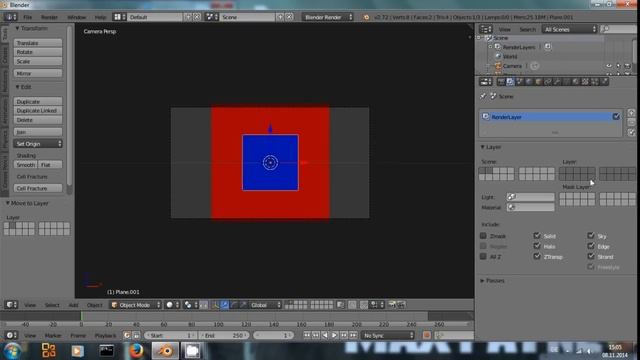Screen dimensions: 640x360
Task: Click the World icon in the outliner
Action: [x=498, y=56]
